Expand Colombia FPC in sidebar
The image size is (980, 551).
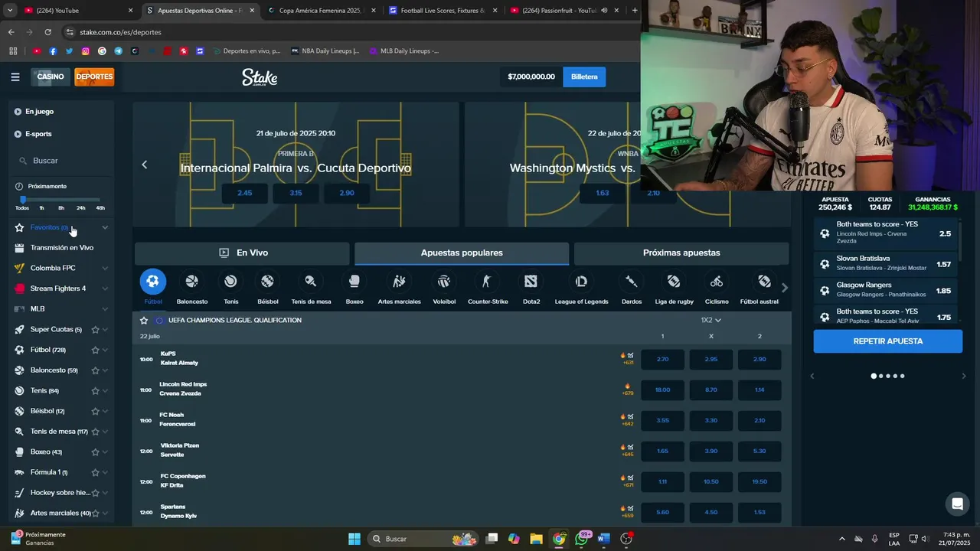point(105,268)
